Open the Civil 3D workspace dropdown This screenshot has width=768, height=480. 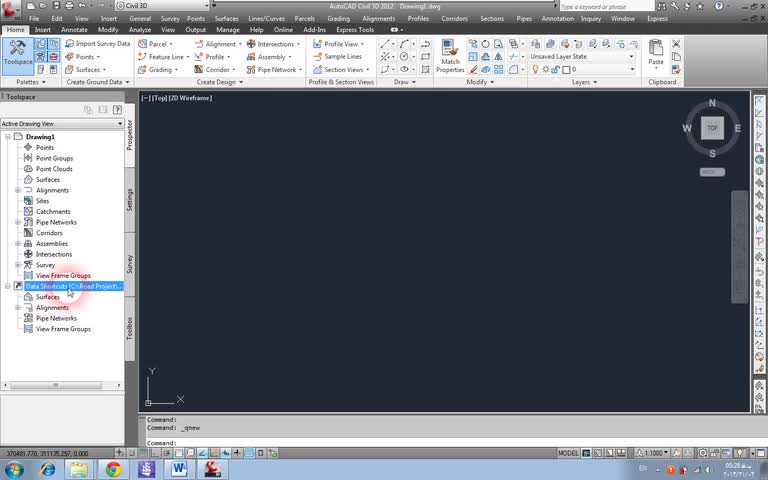point(162,6)
